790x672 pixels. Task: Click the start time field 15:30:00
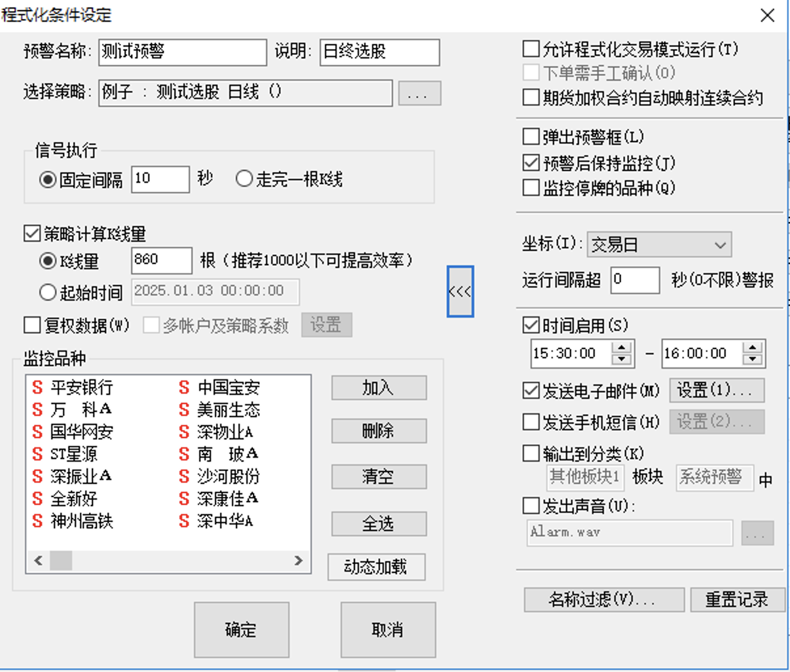point(571,354)
